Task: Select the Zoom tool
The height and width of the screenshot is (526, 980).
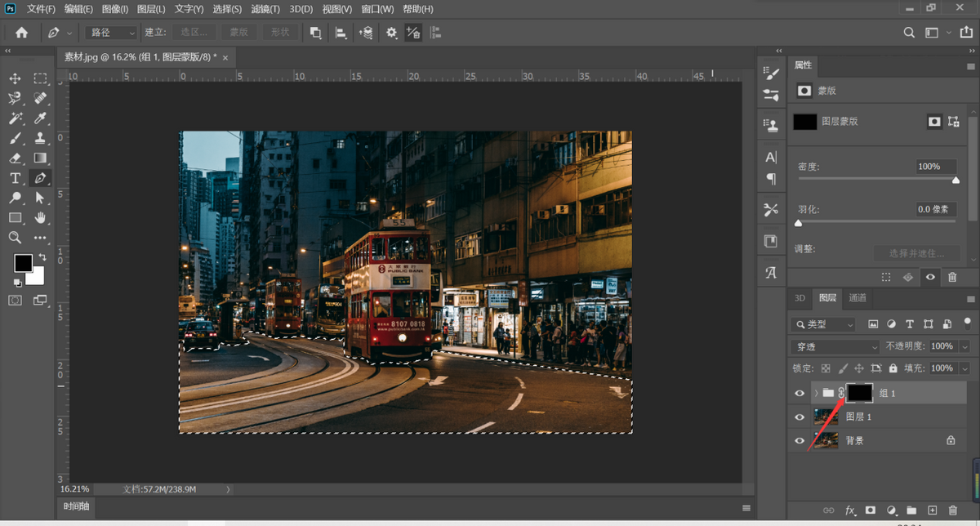Action: (x=15, y=238)
